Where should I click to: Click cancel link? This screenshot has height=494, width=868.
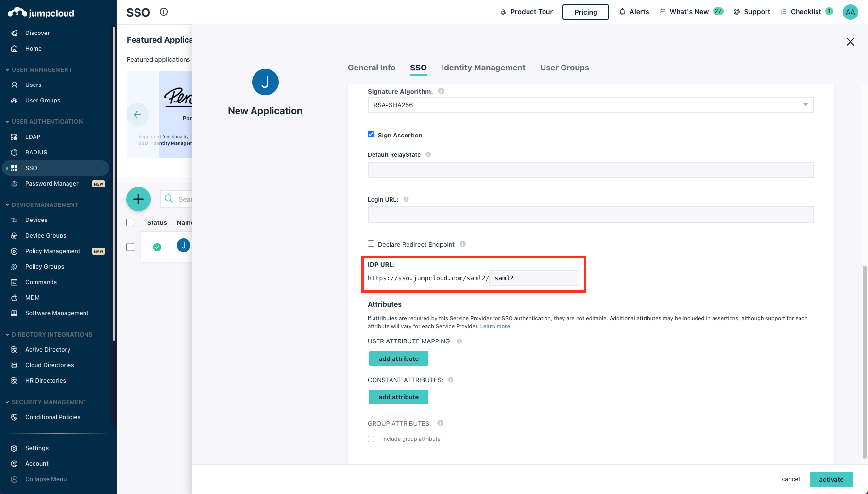click(x=791, y=479)
